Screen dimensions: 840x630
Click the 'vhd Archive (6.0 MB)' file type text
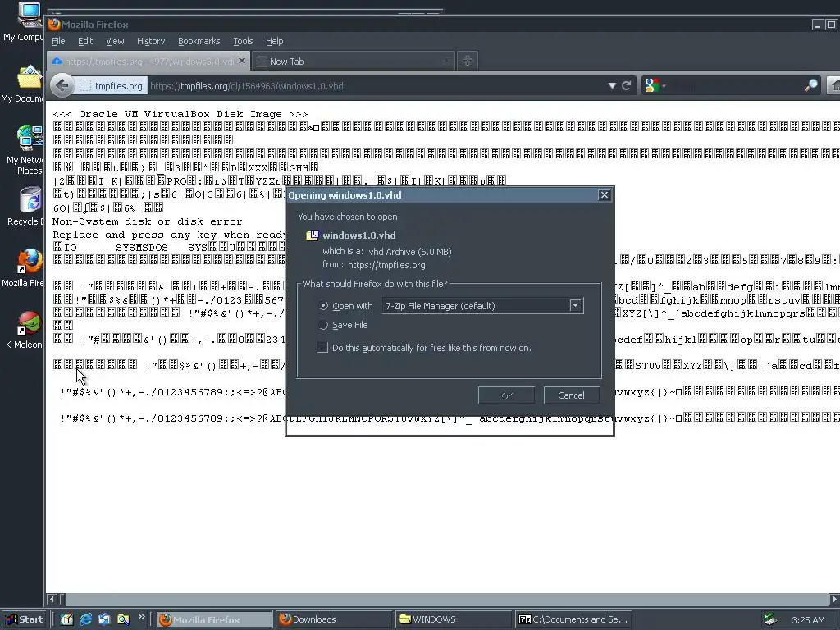pos(410,251)
